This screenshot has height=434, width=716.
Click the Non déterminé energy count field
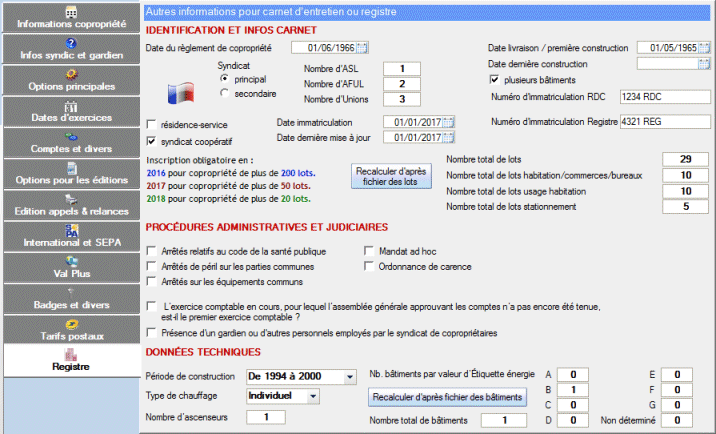click(x=677, y=420)
